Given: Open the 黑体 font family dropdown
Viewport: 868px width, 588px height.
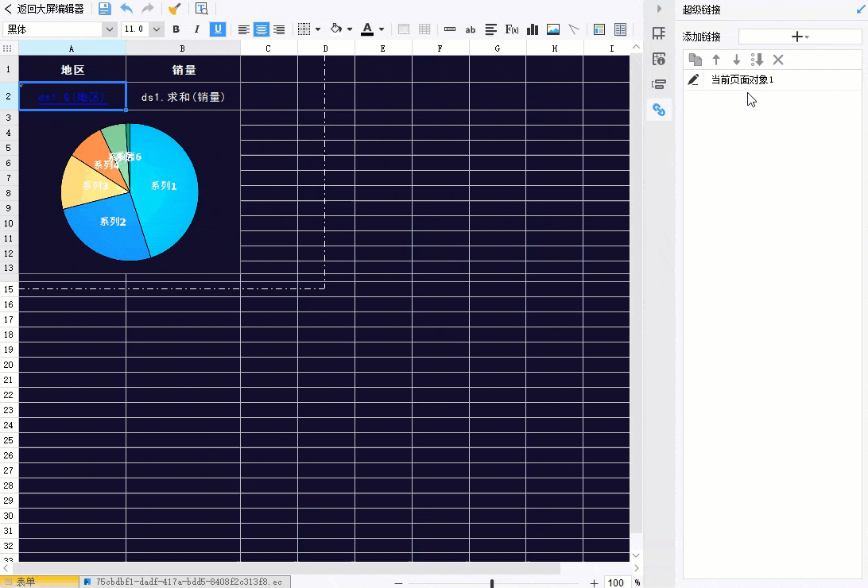Looking at the screenshot, I should tap(110, 29).
